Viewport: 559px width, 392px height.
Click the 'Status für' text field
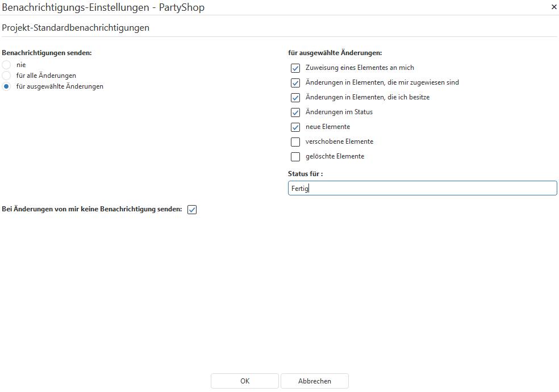[422, 189]
